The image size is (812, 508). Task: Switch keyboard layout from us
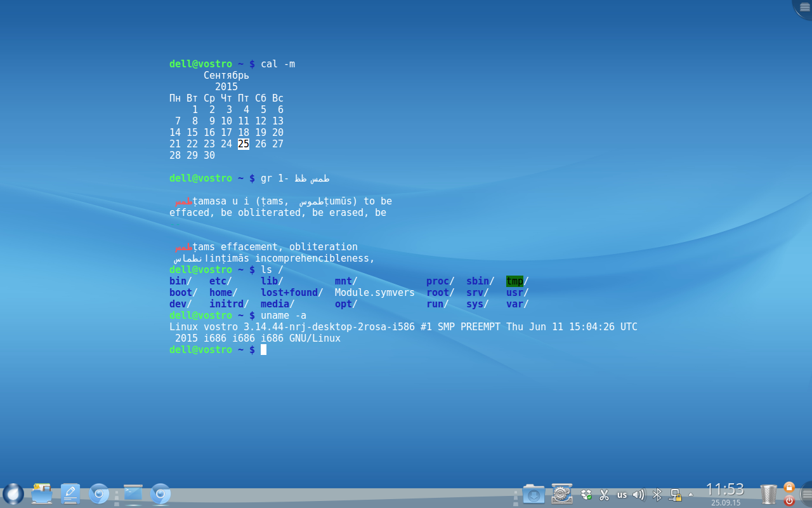[x=622, y=495]
